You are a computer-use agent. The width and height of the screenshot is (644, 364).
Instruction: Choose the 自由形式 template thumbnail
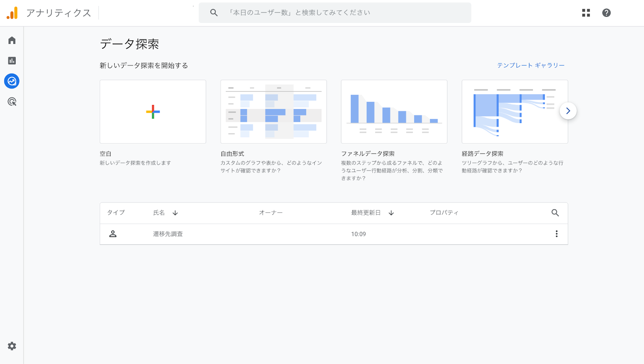click(x=274, y=111)
